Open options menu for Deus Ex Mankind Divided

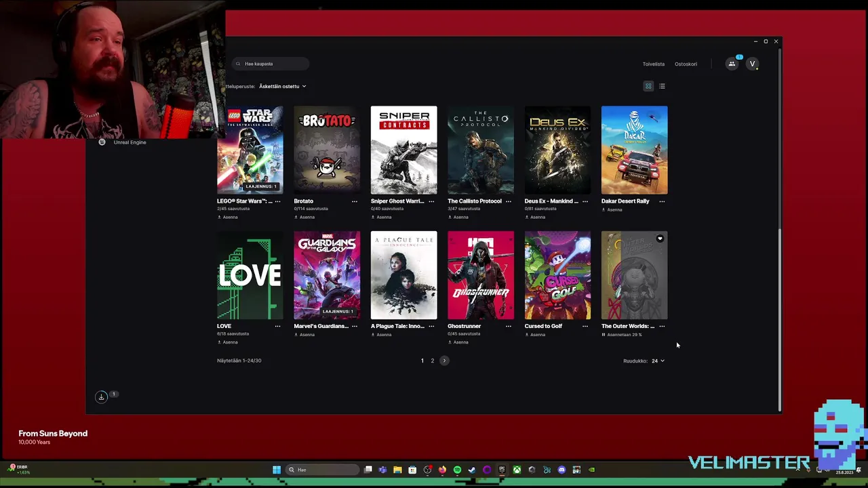point(585,201)
